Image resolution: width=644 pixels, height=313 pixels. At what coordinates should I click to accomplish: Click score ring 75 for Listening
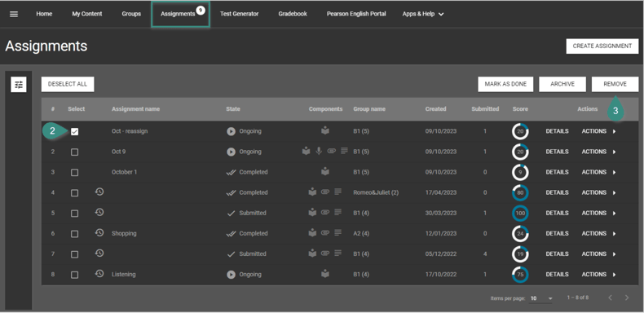pos(520,275)
